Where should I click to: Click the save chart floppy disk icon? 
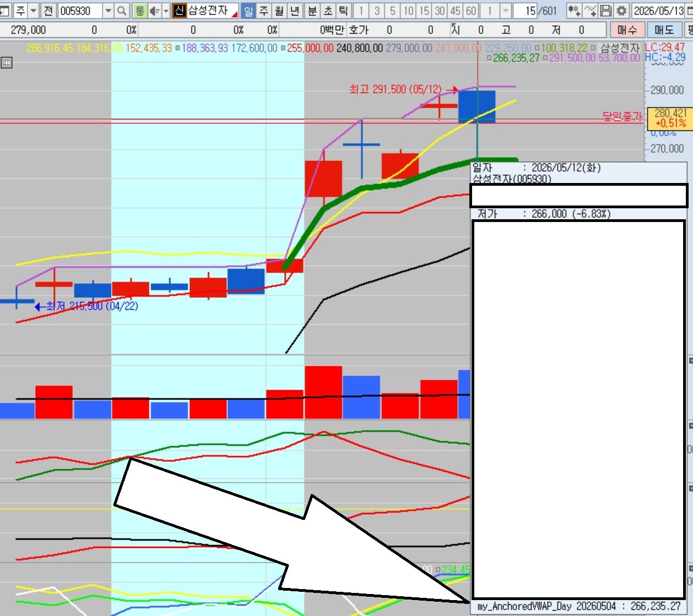pyautogui.click(x=606, y=10)
